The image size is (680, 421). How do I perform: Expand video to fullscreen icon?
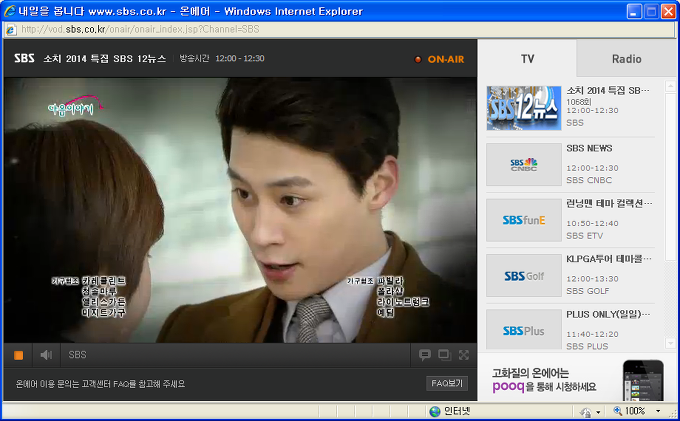464,355
